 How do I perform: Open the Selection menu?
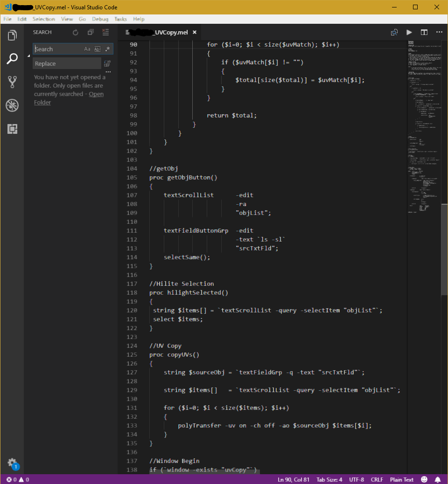click(43, 19)
